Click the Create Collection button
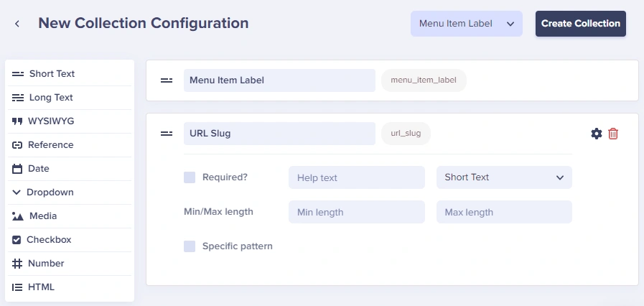644x306 pixels. 581,24
